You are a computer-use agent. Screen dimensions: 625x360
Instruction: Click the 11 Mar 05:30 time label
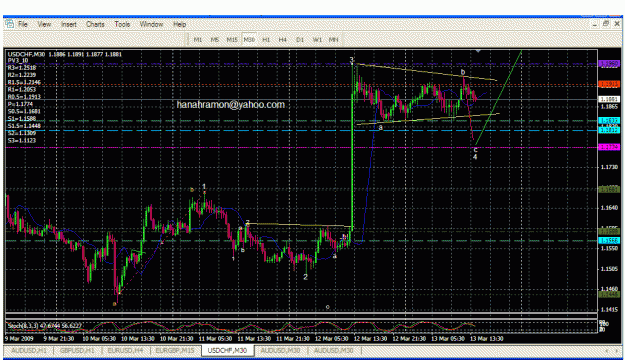coord(215,338)
